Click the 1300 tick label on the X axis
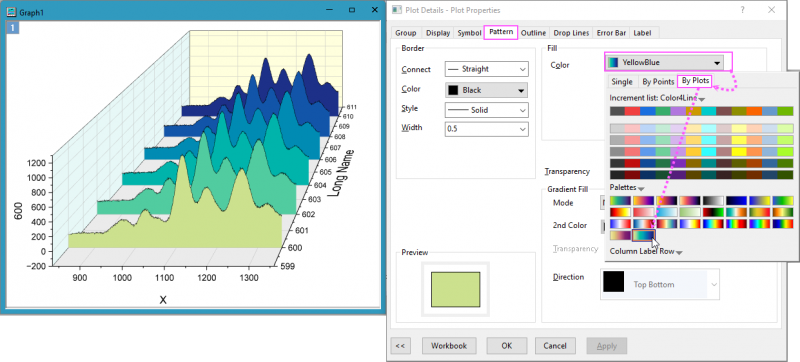The height and width of the screenshot is (362, 800). (248, 278)
